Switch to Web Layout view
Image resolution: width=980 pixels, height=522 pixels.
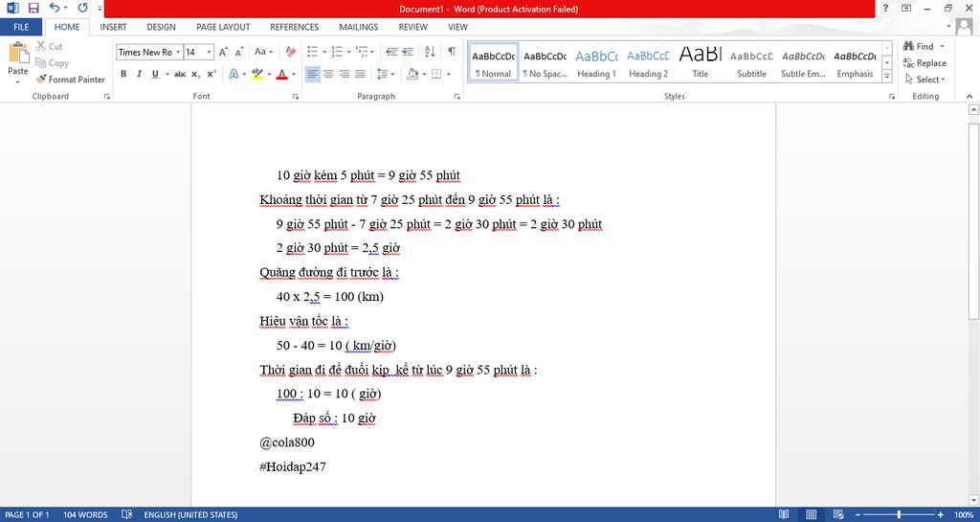pos(838,514)
